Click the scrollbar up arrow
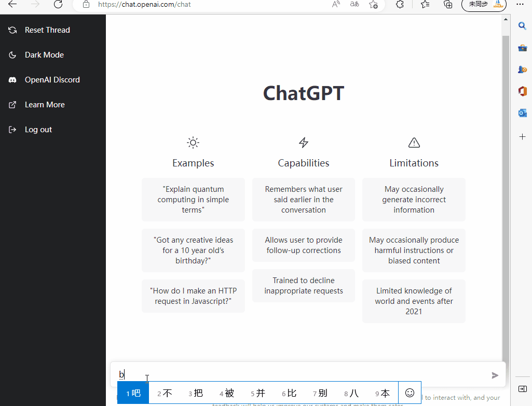The height and width of the screenshot is (406, 532). [506, 19]
